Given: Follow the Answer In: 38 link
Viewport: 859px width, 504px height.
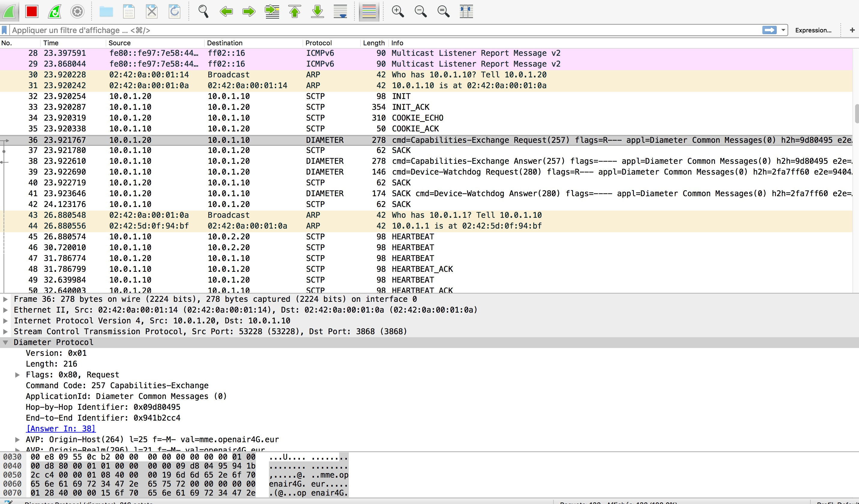Looking at the screenshot, I should click(61, 429).
